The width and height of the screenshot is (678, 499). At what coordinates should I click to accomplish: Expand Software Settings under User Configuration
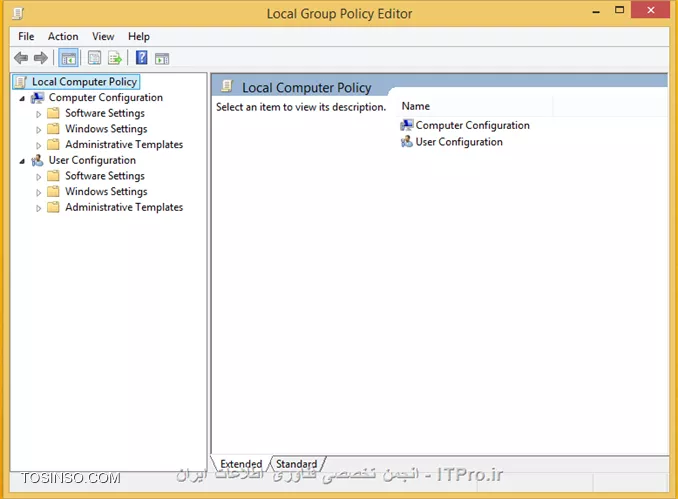click(x=38, y=177)
